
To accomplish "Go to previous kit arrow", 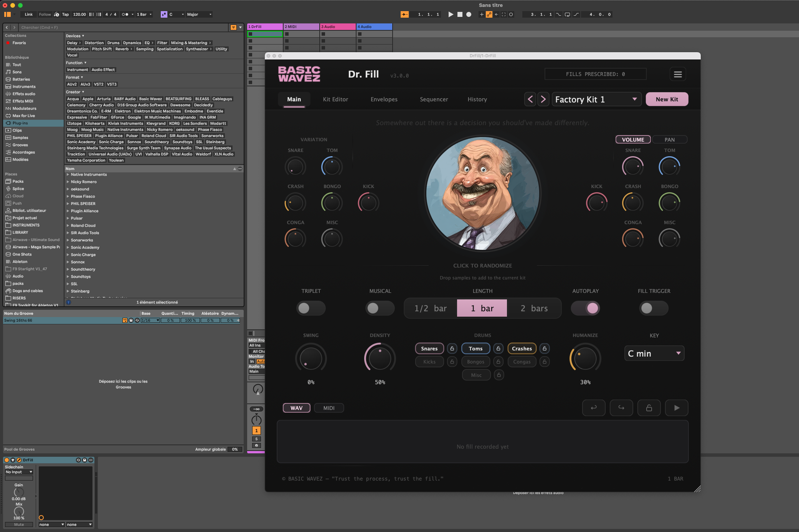I will [530, 99].
